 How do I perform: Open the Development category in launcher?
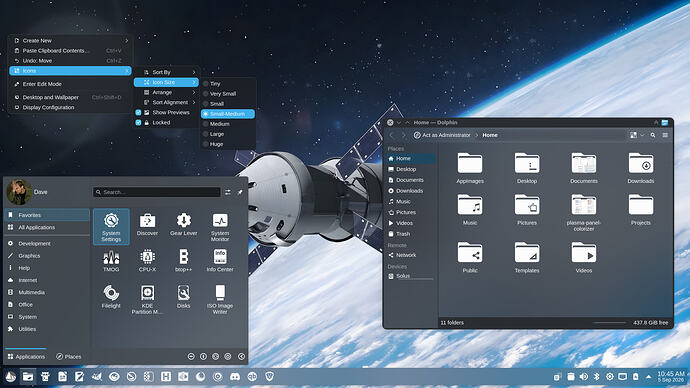(x=47, y=243)
